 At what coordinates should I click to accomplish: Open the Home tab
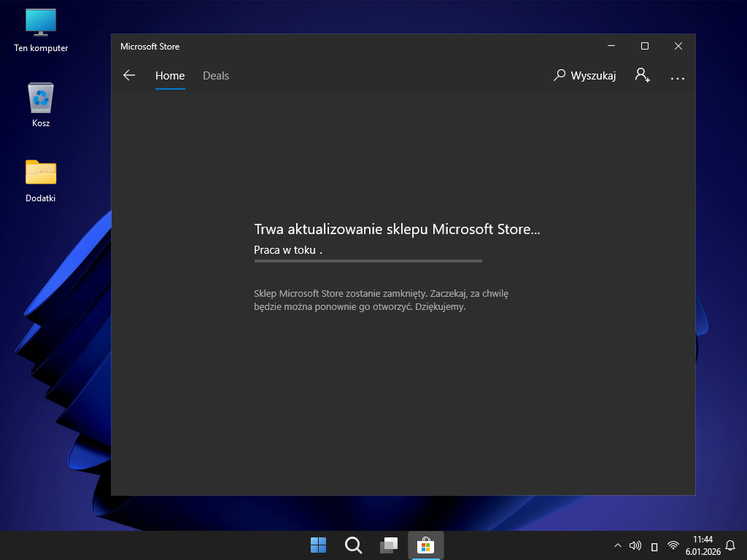[170, 76]
